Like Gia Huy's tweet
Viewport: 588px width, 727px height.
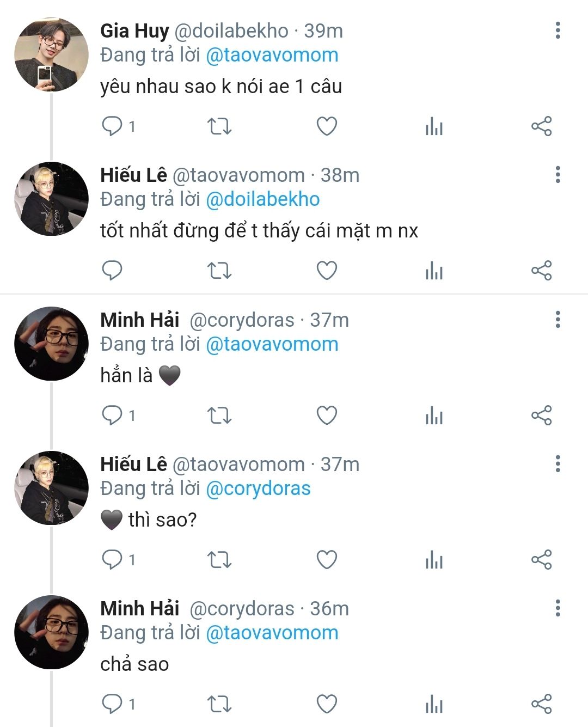327,126
